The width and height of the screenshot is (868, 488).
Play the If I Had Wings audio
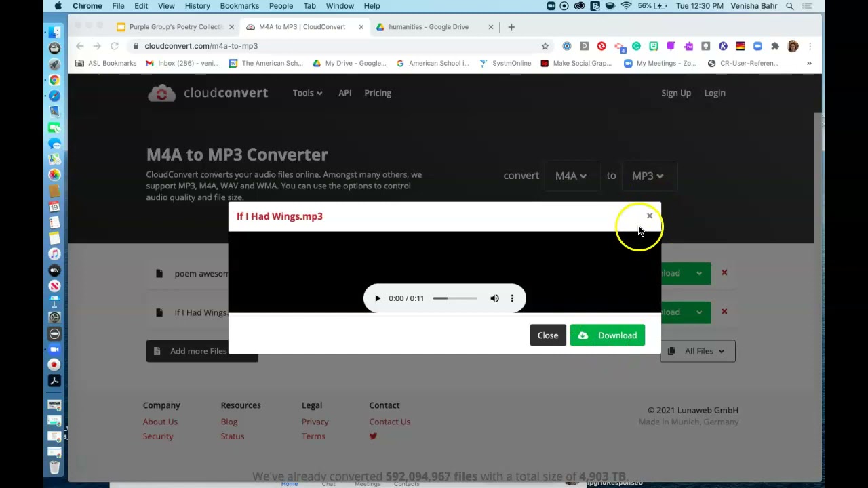point(378,298)
